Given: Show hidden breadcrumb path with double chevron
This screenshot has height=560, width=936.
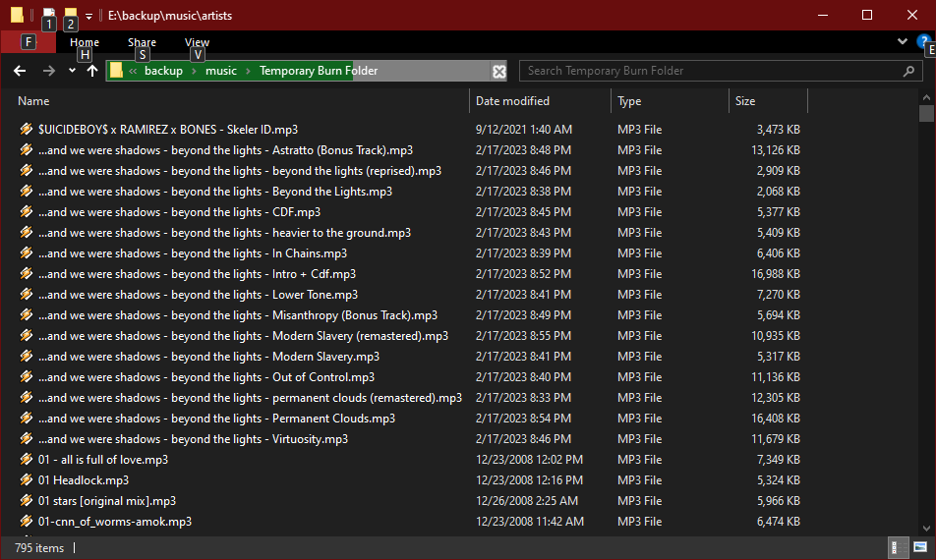Looking at the screenshot, I should (x=133, y=71).
